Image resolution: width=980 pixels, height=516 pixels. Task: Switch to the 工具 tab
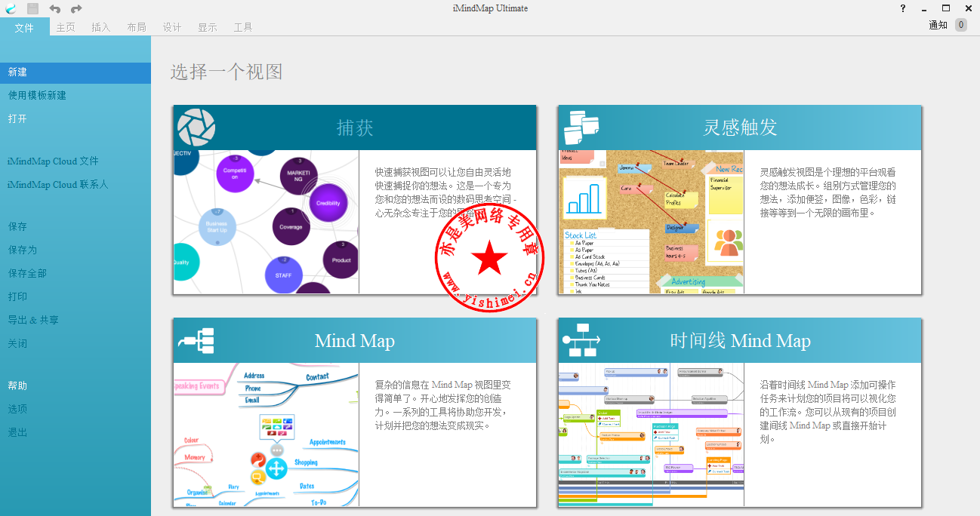[x=243, y=27]
